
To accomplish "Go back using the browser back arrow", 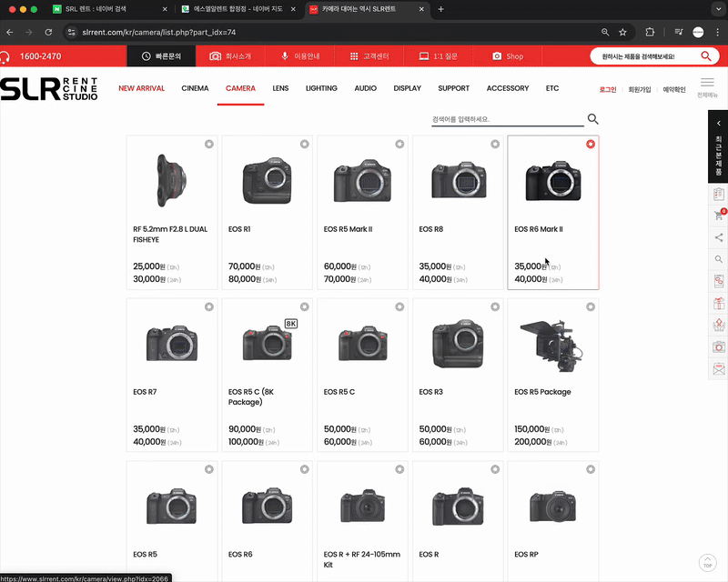I will coord(10,32).
